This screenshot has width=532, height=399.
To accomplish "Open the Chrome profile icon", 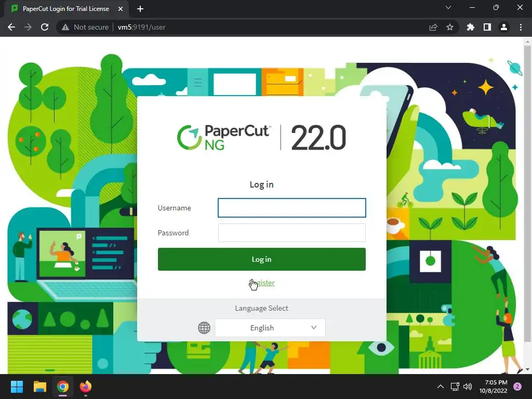I will pos(504,27).
